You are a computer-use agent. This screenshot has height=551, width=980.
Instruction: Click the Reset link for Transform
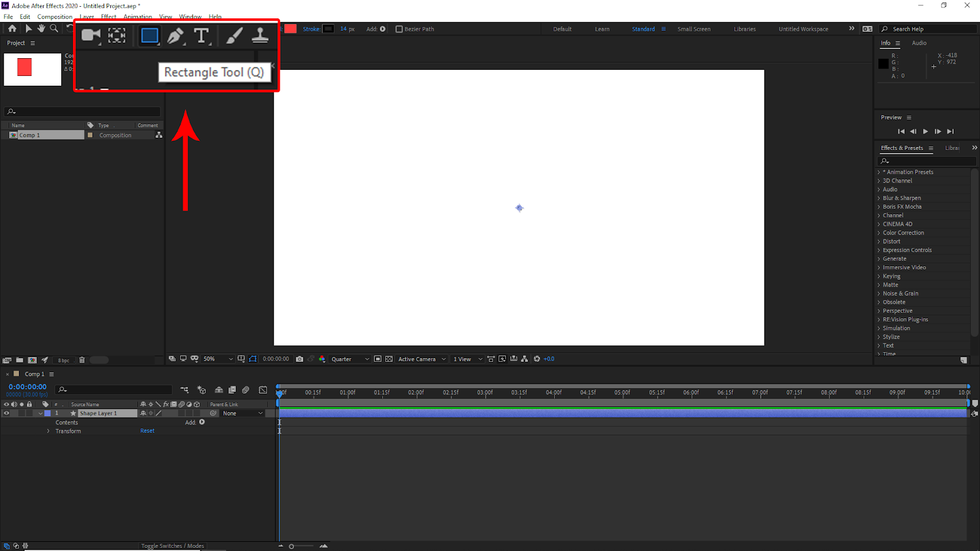pyautogui.click(x=147, y=431)
